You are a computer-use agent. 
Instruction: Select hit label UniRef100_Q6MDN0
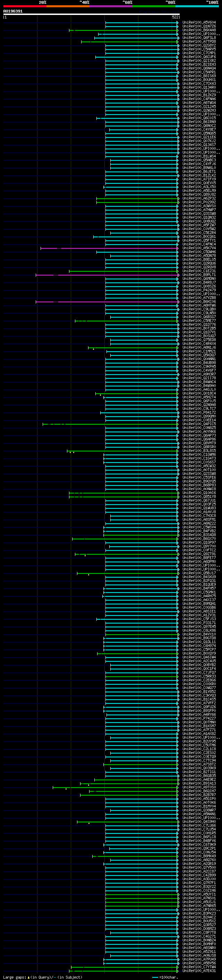click(x=199, y=279)
